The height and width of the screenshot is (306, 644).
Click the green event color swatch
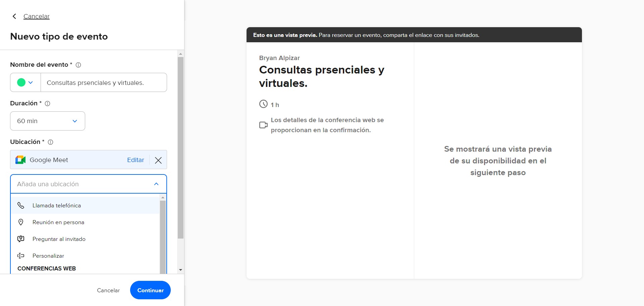pos(21,82)
